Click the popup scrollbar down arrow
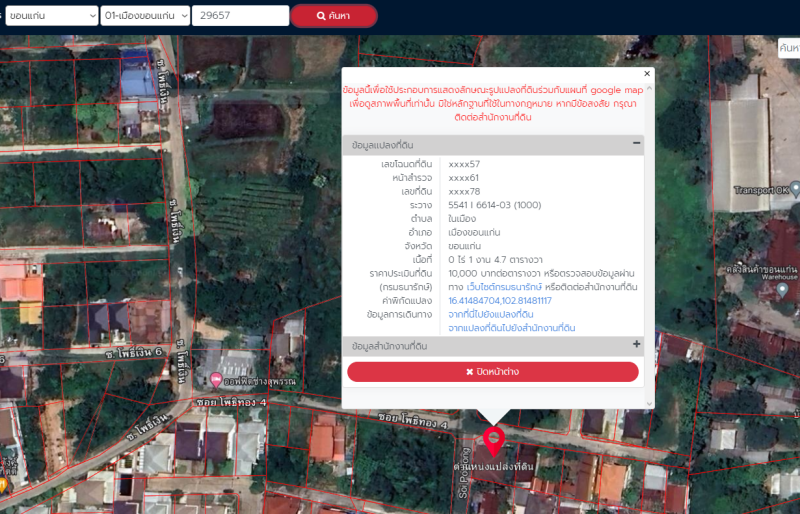800x514 pixels. (x=647, y=403)
